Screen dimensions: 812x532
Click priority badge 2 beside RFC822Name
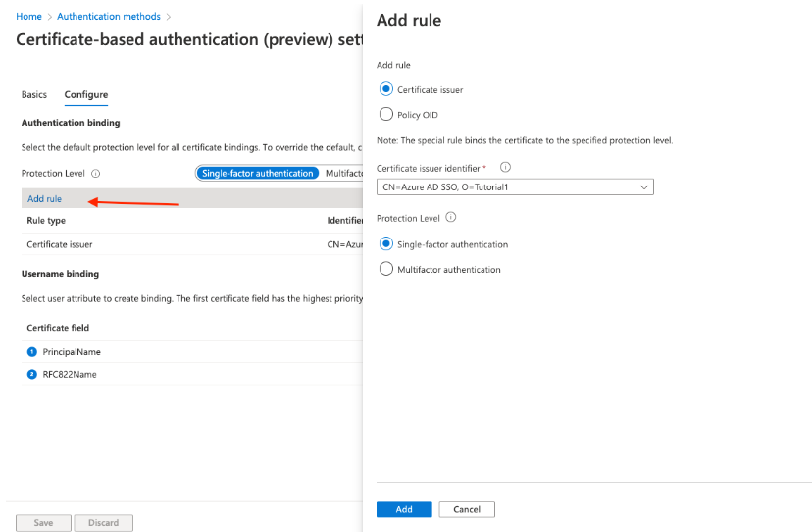point(31,375)
